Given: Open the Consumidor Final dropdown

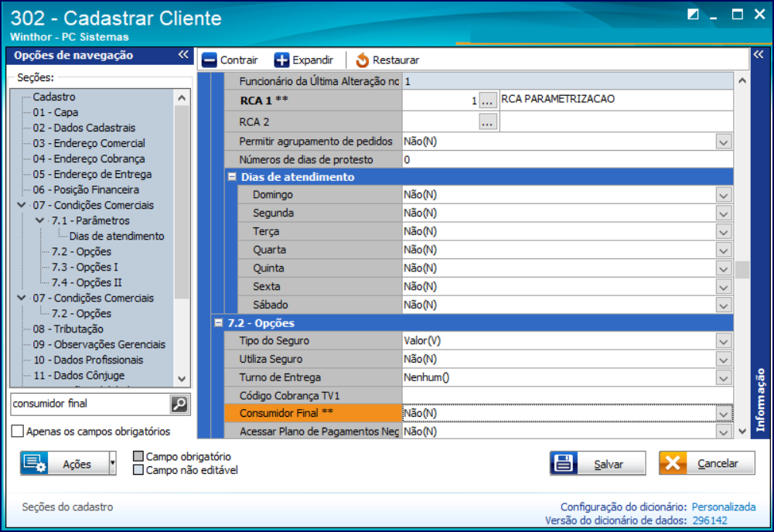Looking at the screenshot, I should click(724, 414).
